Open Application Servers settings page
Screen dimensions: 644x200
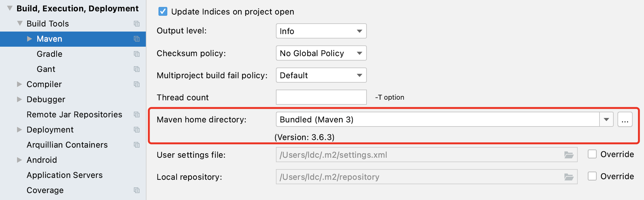[64, 175]
